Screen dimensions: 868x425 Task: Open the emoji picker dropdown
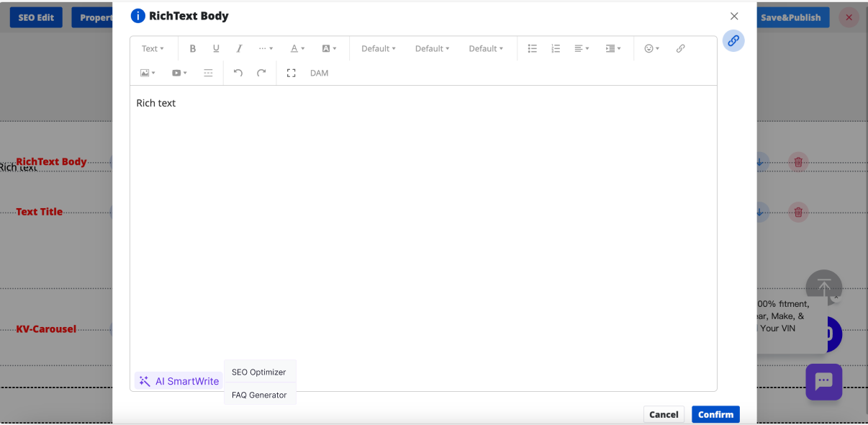tap(651, 49)
